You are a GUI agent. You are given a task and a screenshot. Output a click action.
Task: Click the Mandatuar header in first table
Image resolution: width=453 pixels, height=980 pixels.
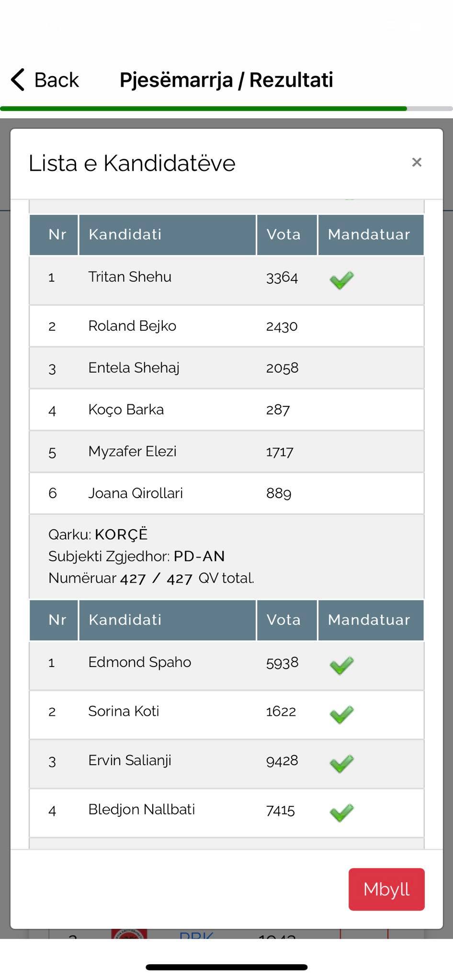pyautogui.click(x=369, y=234)
